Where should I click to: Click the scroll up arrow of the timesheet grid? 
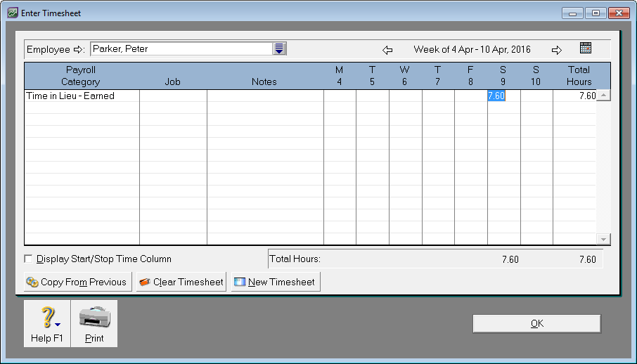pyautogui.click(x=603, y=96)
